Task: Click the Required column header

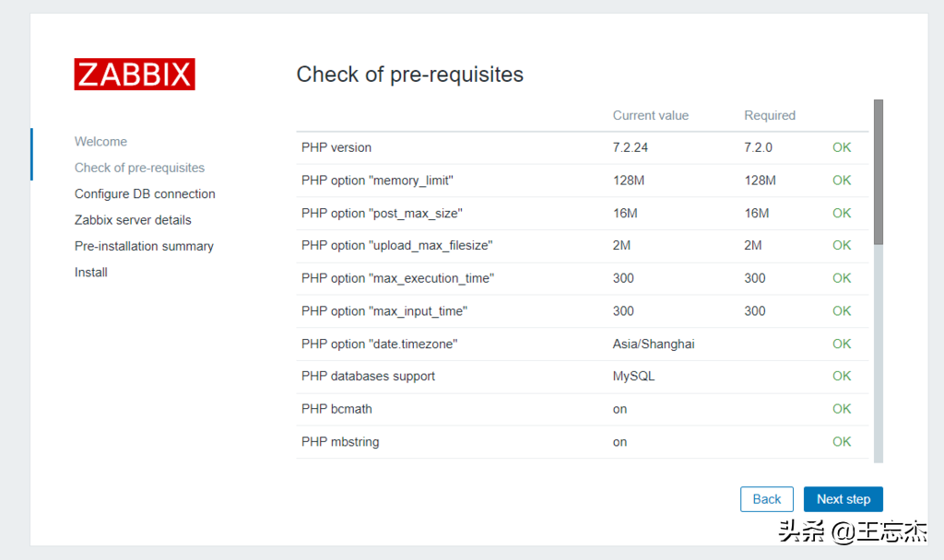Action: click(x=770, y=115)
